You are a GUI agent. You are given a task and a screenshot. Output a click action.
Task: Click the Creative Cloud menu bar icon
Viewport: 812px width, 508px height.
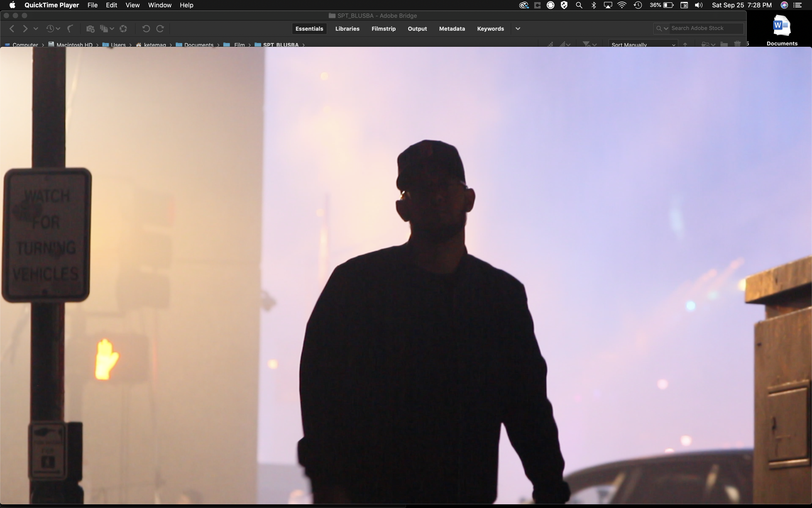pyautogui.click(x=524, y=5)
